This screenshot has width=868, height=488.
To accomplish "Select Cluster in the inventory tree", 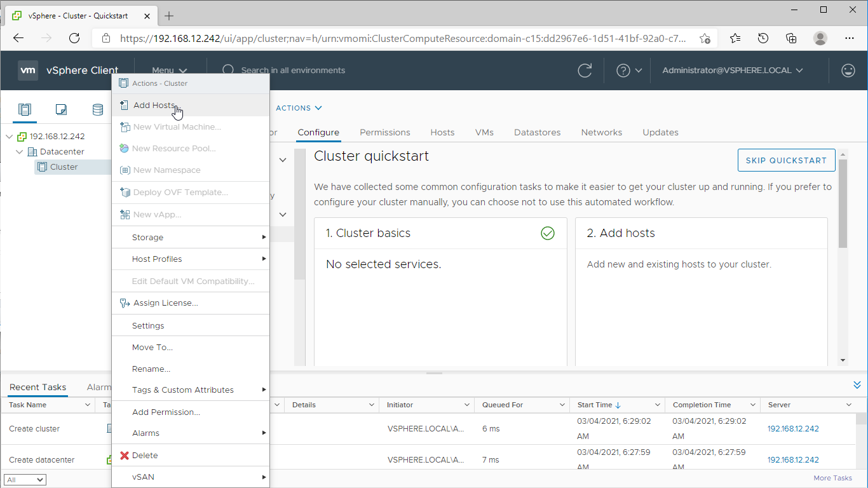I will pos(64,167).
